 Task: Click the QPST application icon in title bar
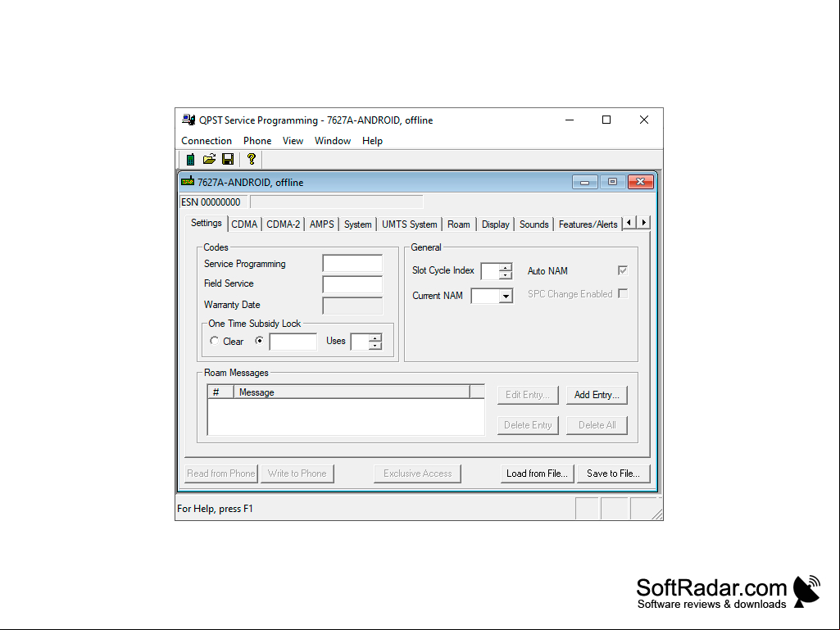188,120
